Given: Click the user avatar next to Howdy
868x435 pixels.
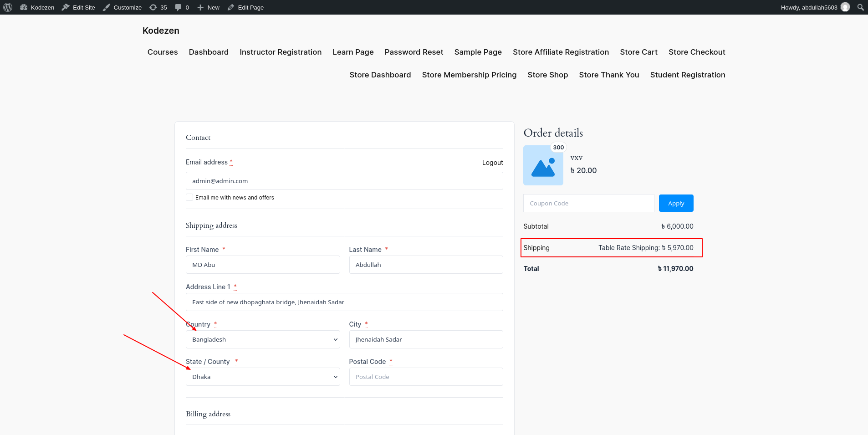Looking at the screenshot, I should coord(845,7).
